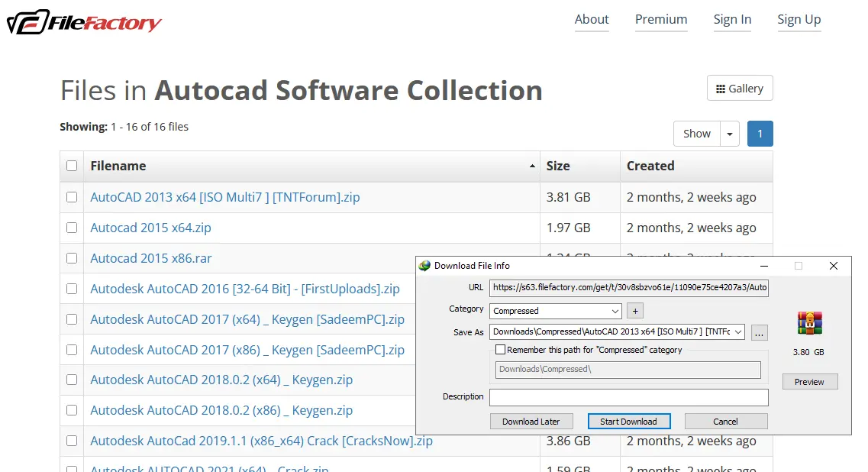The width and height of the screenshot is (868, 472).
Task: Check the Autocad 2015 x64.zip row checkbox
Action: 72,227
